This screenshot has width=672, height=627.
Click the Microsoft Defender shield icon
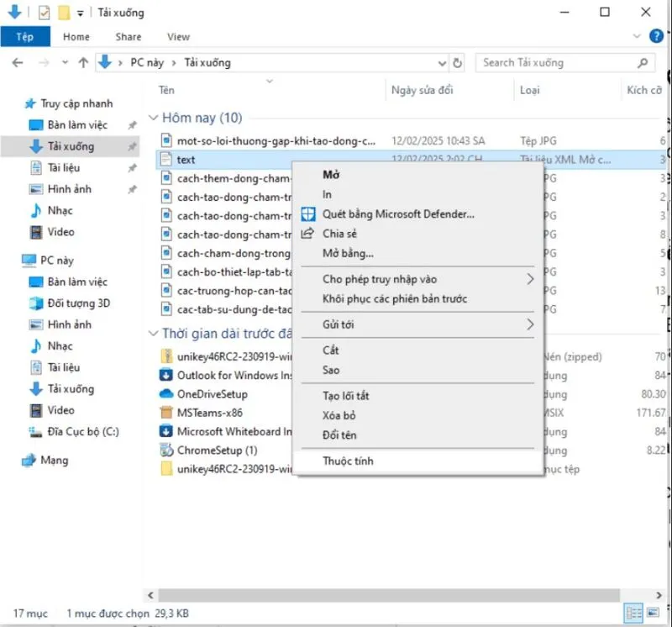tap(307, 214)
